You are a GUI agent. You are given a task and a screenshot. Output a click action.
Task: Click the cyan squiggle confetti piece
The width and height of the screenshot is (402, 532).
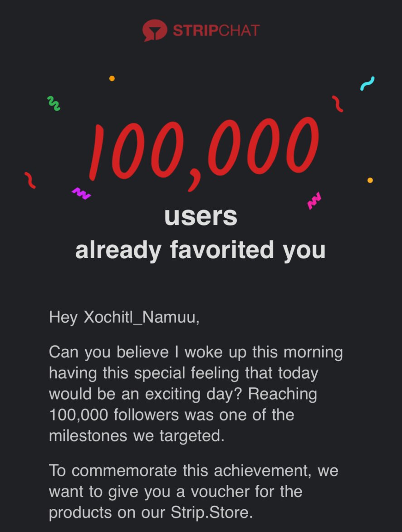click(x=368, y=83)
